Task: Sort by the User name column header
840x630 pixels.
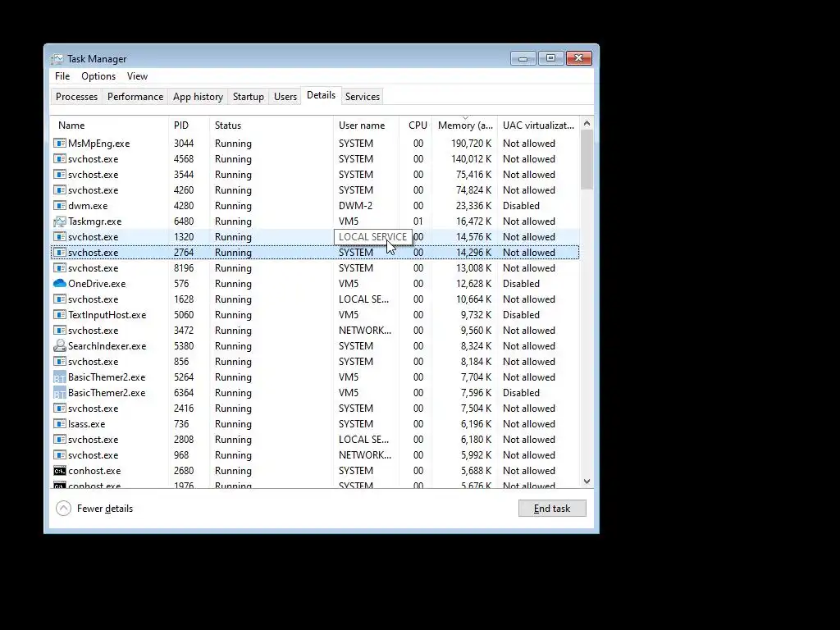Action: click(366, 126)
